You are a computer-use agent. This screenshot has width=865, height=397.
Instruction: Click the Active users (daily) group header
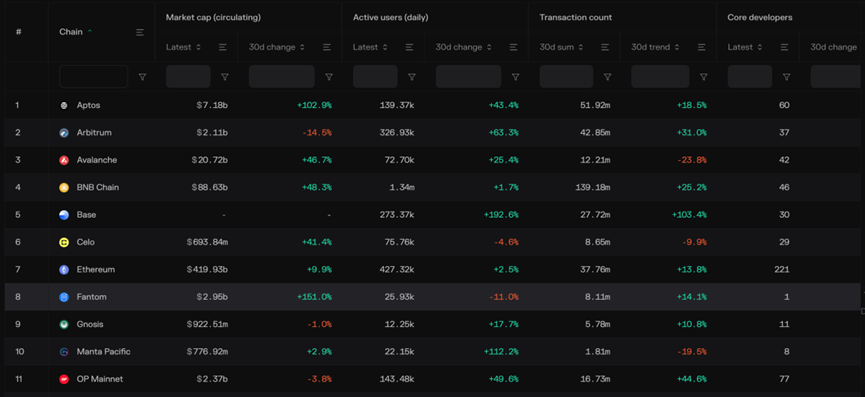point(391,18)
